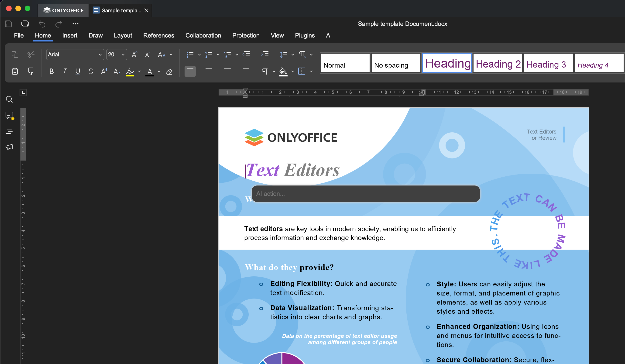Click the Save icon
This screenshot has height=364, width=625.
(x=8, y=24)
